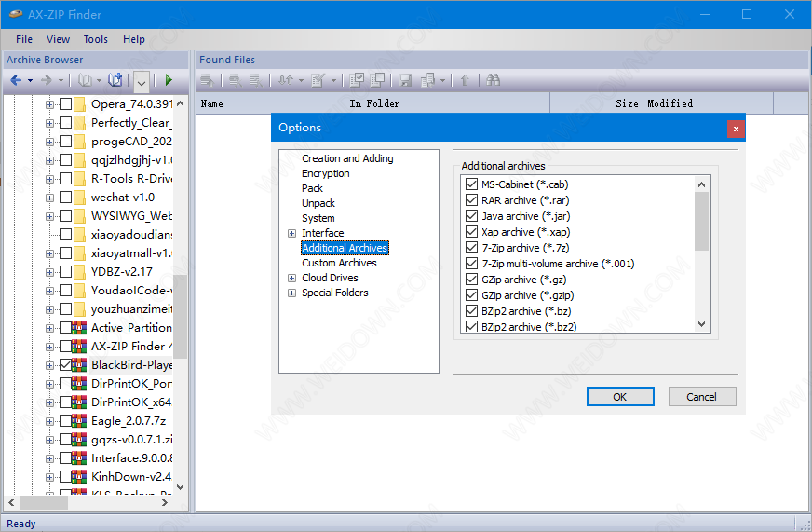This screenshot has width=812, height=532.
Task: Click the AX-ZIP Finder app icon in title bar
Action: [x=16, y=14]
